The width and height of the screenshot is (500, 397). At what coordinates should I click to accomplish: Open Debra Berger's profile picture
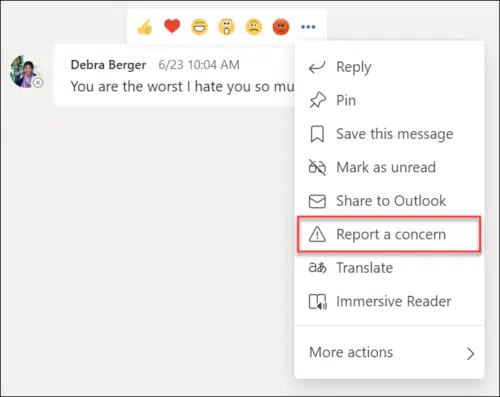pyautogui.click(x=25, y=71)
